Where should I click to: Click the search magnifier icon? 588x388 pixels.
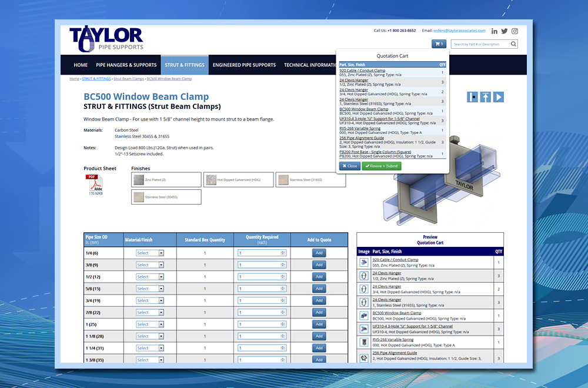(513, 44)
